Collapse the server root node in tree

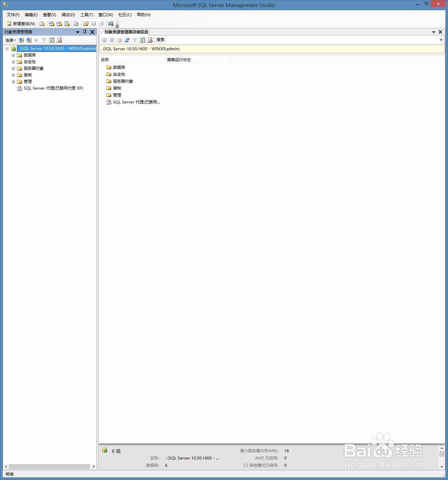point(7,49)
